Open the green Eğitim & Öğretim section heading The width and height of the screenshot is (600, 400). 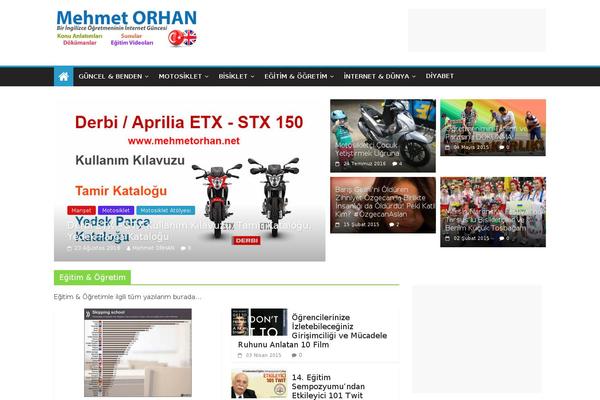[92, 278]
